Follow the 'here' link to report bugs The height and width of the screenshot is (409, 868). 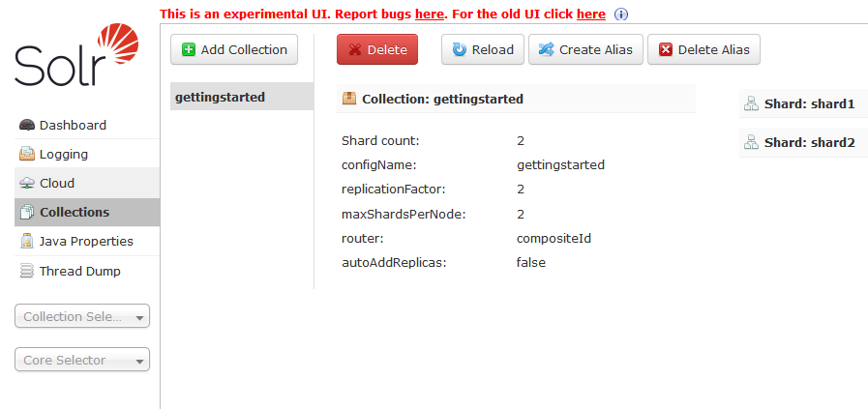coord(429,15)
